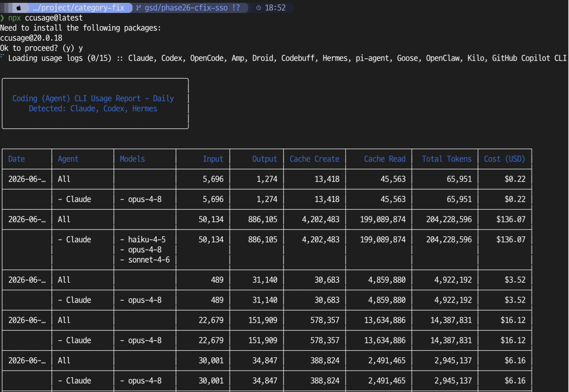Click the 489 input value in the All row
This screenshot has width=569, height=392.
coord(217,280)
